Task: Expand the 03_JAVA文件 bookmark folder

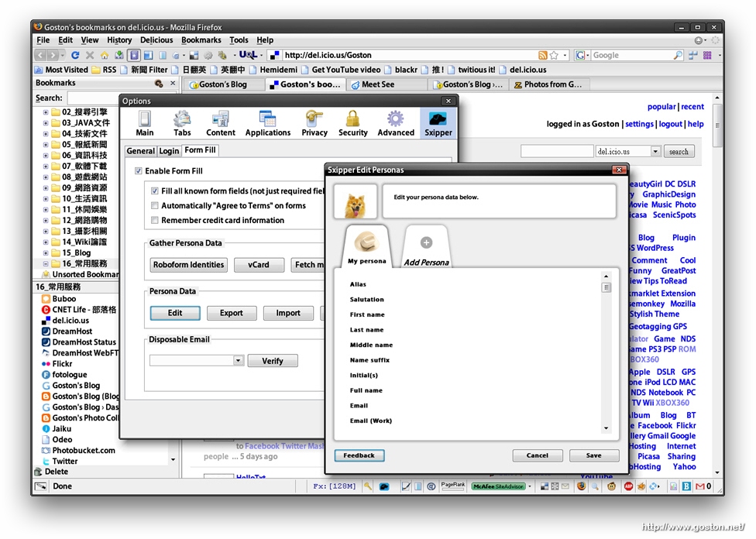Action: point(46,123)
